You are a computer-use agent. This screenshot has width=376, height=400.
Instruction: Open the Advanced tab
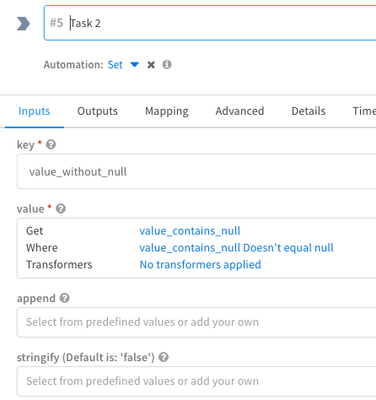pos(240,111)
